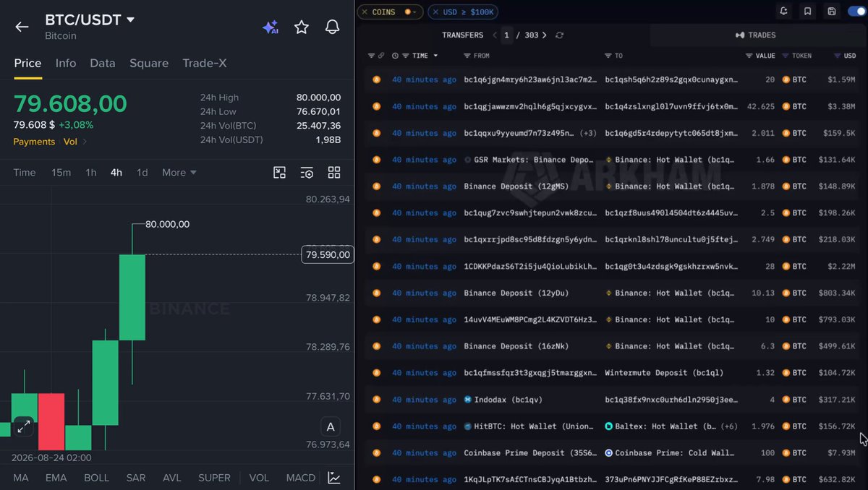
Task: Add BTC/USDT to favorites with the star
Action: pos(302,27)
